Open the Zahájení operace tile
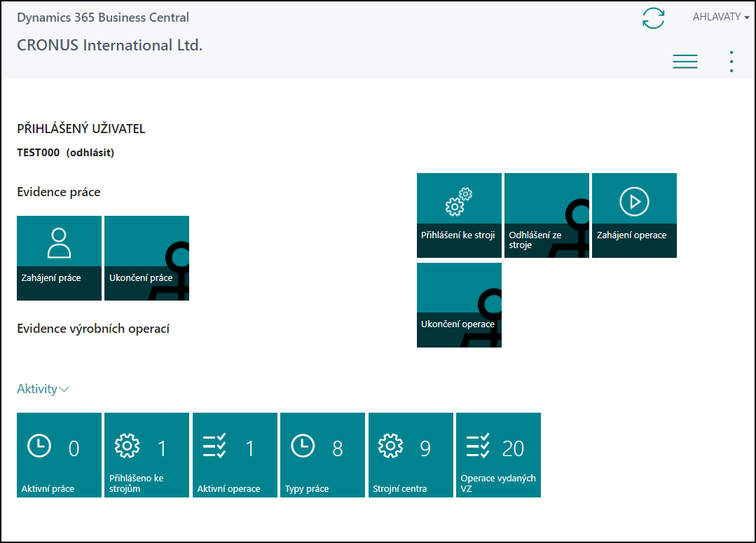The width and height of the screenshot is (756, 543). (635, 216)
